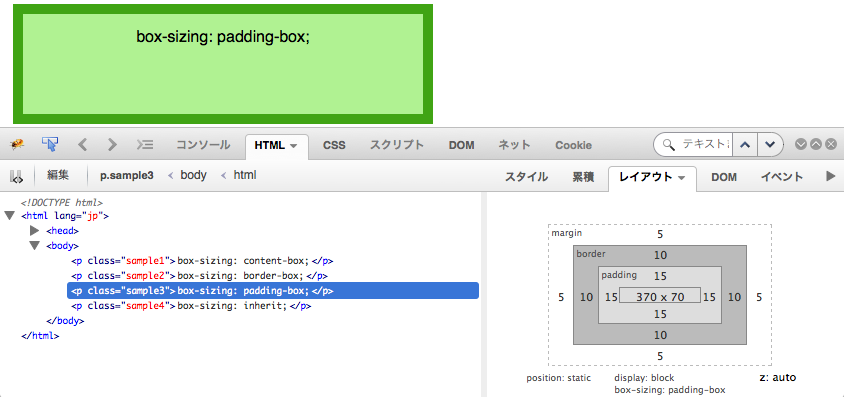
Task: Click box-sizing: padding-box layout info text
Action: [x=670, y=390]
